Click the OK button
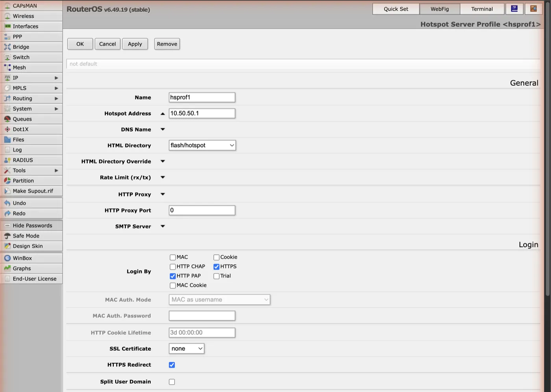Viewport: 551px width, 392px height. [x=80, y=44]
